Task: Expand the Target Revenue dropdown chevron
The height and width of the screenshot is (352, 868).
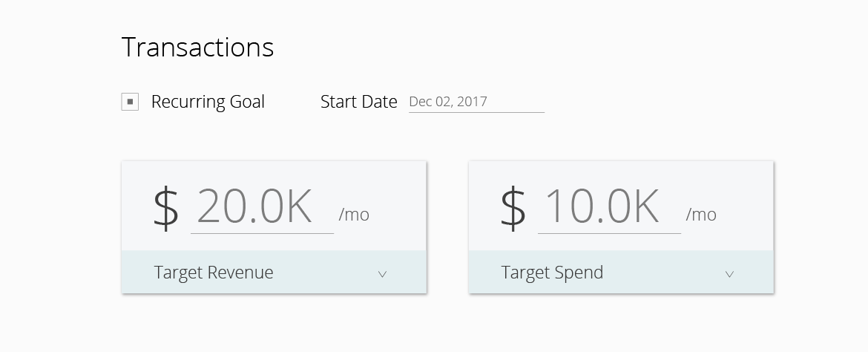Action: tap(383, 274)
